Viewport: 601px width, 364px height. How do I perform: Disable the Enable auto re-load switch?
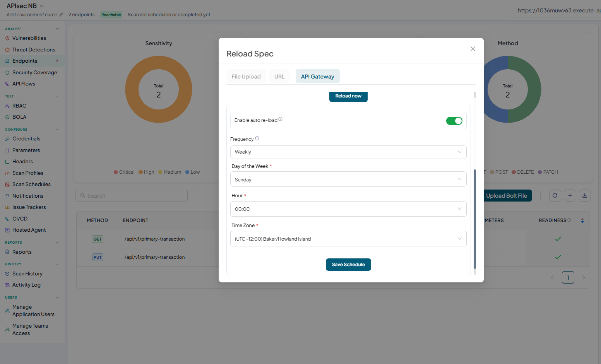coord(454,121)
